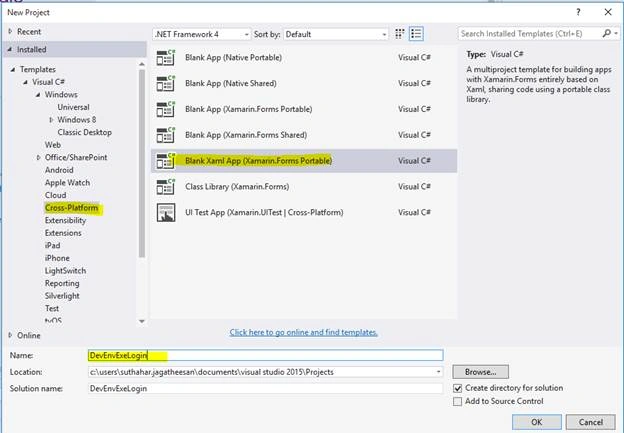The width and height of the screenshot is (624, 433).
Task: Choose Blank App (Xamarin.Forms Shared) template
Action: 304,135
